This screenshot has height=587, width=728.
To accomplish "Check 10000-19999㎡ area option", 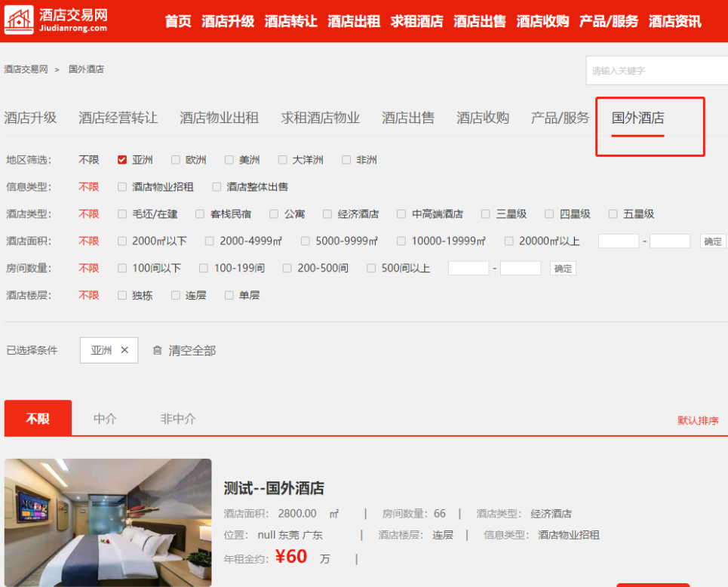I will 401,241.
